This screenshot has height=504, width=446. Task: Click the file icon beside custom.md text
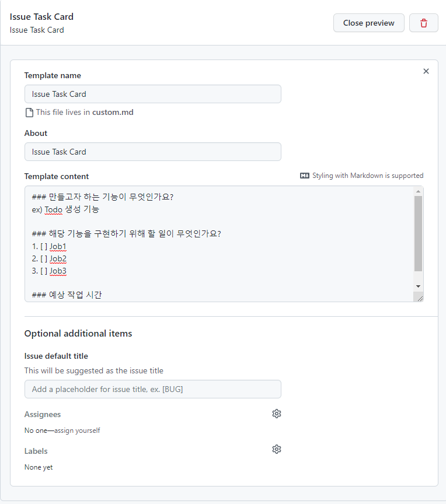(29, 112)
